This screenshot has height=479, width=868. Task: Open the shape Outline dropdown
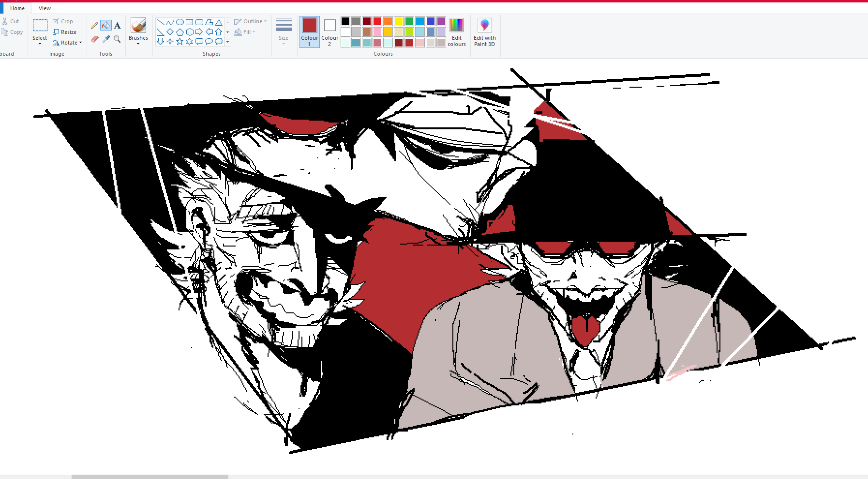coord(251,21)
